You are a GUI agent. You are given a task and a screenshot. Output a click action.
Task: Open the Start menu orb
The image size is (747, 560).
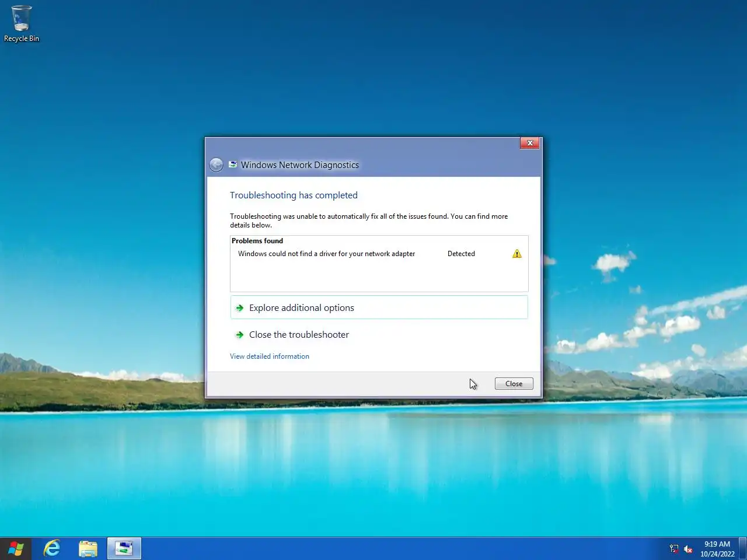[x=16, y=549]
